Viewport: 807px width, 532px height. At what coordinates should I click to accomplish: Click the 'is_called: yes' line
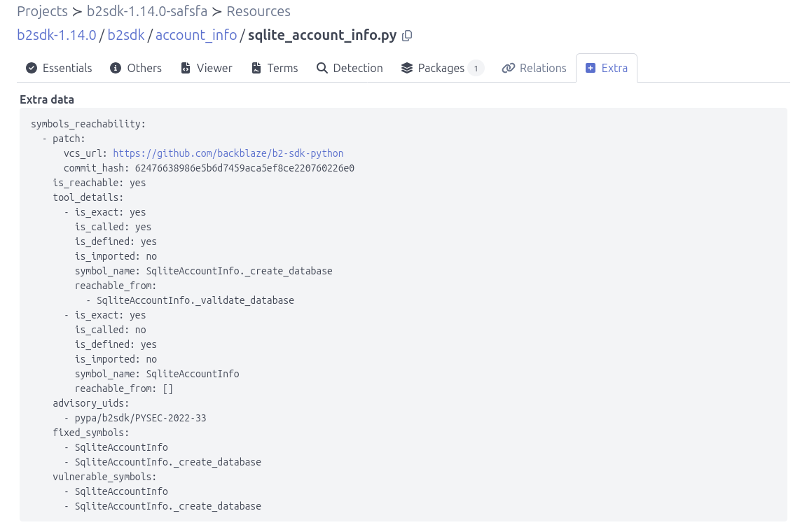click(x=113, y=227)
